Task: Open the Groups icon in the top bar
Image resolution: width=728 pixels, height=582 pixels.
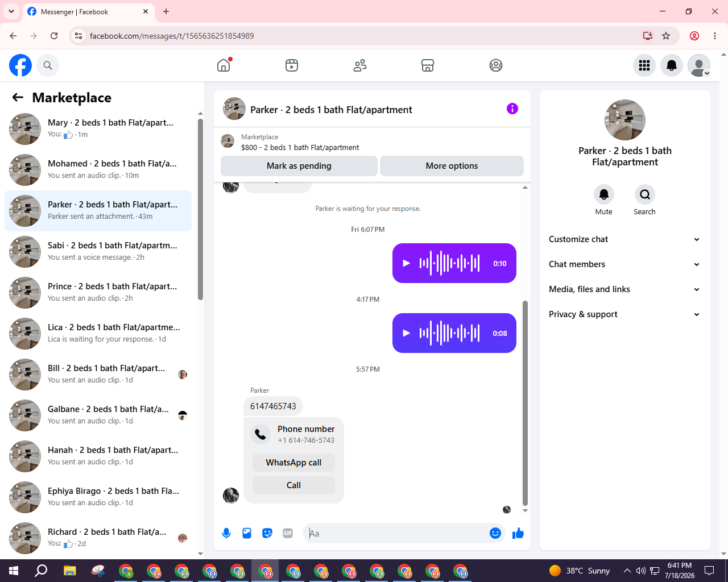Action: point(496,65)
